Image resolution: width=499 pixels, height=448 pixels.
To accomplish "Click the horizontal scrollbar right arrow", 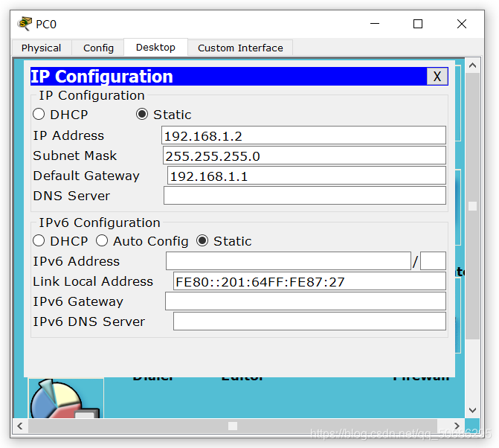I will pos(457,426).
